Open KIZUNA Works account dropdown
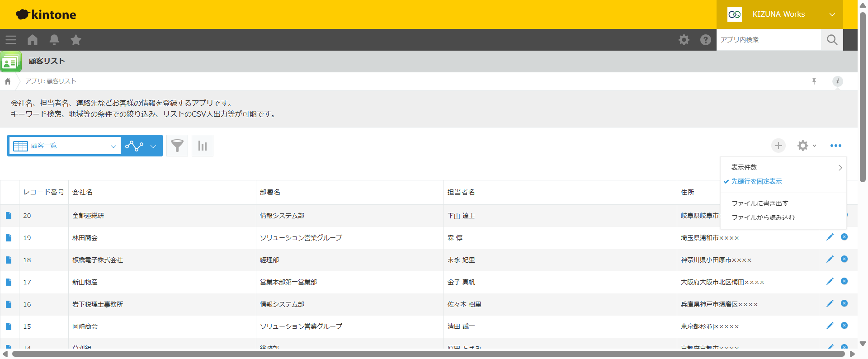This screenshot has width=868, height=359. pos(780,14)
